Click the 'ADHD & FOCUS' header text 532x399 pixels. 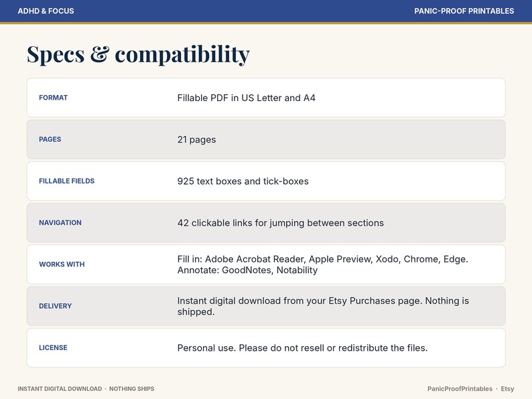pos(46,11)
